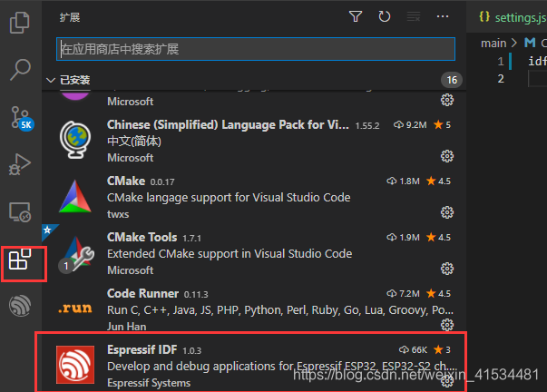This screenshot has width=547, height=392.
Task: Refresh the extensions list
Action: click(x=385, y=16)
